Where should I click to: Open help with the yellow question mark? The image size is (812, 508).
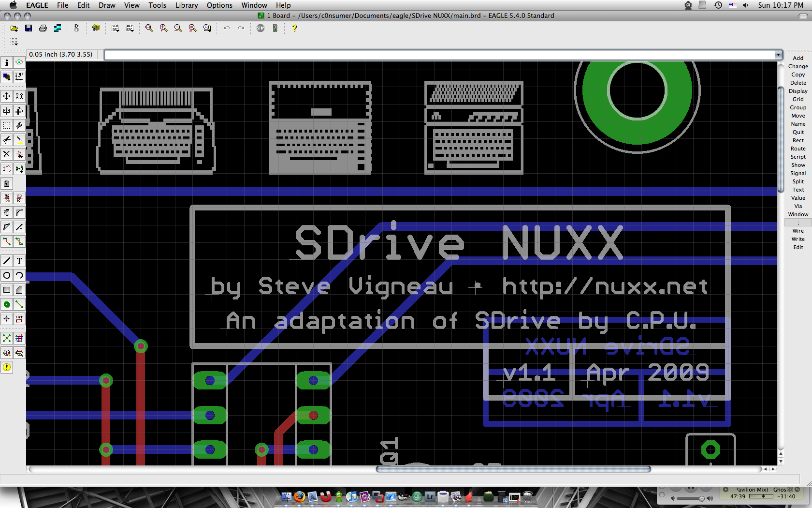tap(294, 28)
